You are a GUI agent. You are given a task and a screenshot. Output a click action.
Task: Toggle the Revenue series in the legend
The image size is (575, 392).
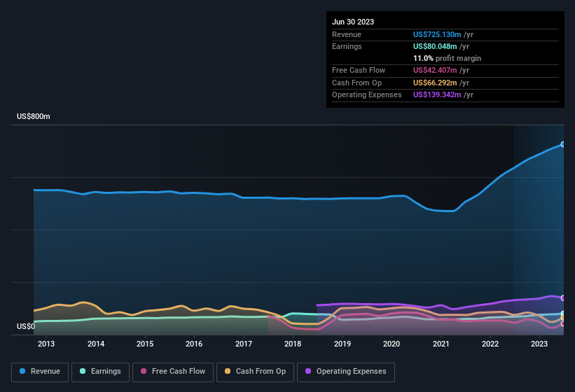40,372
